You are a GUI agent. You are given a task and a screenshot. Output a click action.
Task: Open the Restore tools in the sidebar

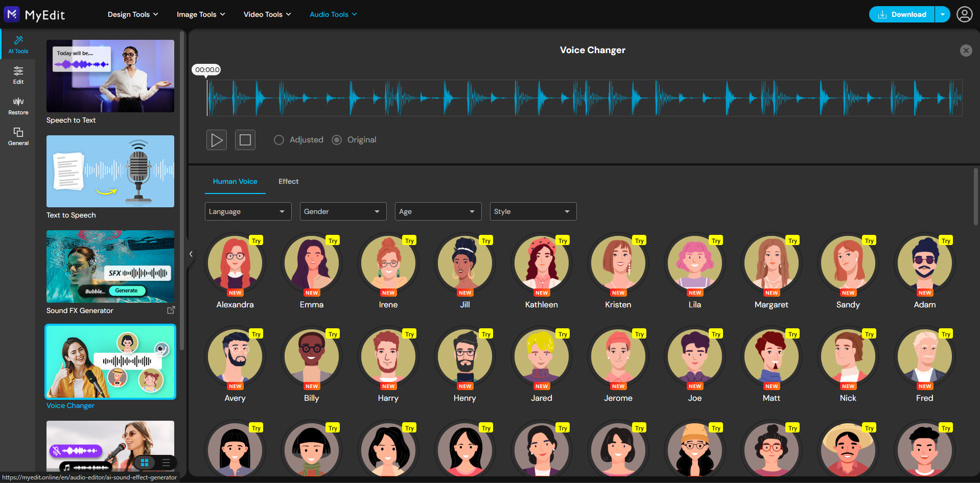18,105
